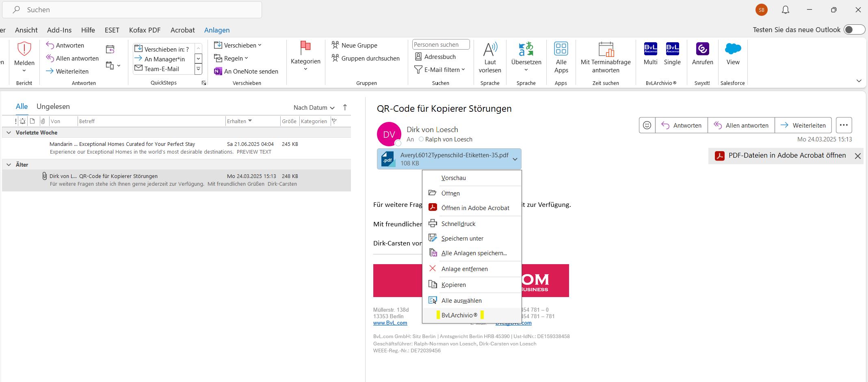Open Alle Apps icon in ribbon

(x=561, y=49)
